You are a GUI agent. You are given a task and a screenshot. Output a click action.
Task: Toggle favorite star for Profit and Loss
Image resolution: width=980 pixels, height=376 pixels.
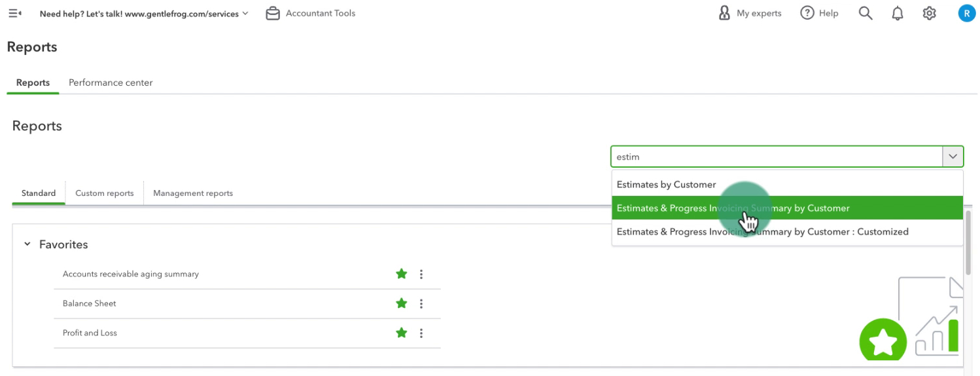[x=402, y=333]
